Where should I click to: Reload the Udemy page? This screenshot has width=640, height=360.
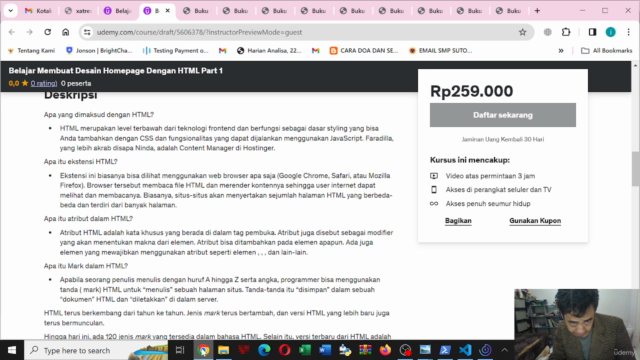pyautogui.click(x=47, y=32)
